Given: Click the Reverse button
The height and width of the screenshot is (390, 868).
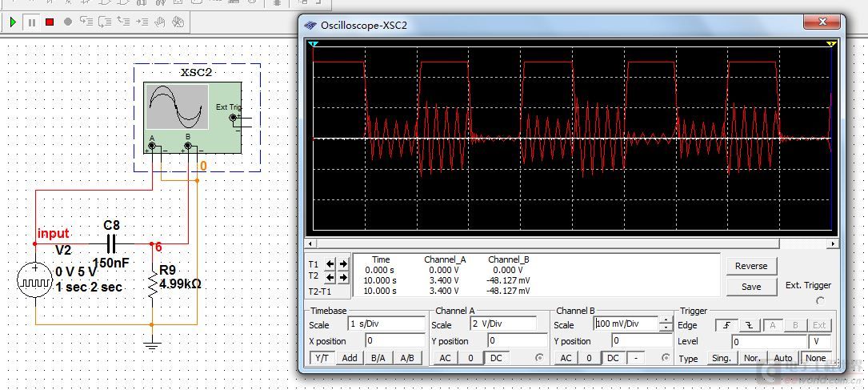Looking at the screenshot, I should [x=751, y=266].
